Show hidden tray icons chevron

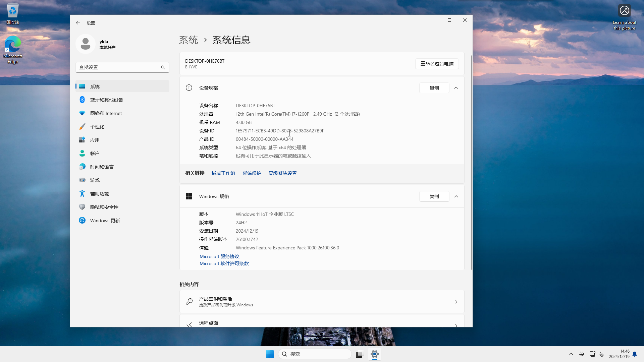point(571,354)
